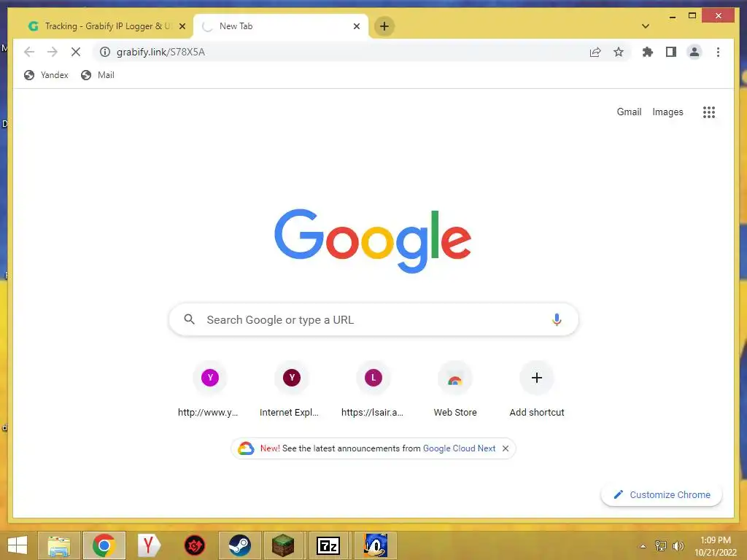Toggle the Chrome side panel

click(671, 52)
